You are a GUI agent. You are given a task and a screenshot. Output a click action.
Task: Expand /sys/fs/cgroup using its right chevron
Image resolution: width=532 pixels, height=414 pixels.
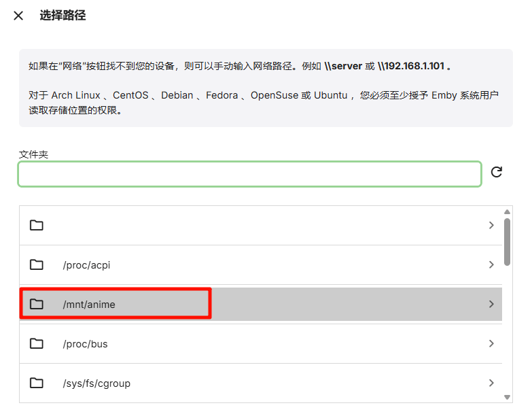pos(491,383)
